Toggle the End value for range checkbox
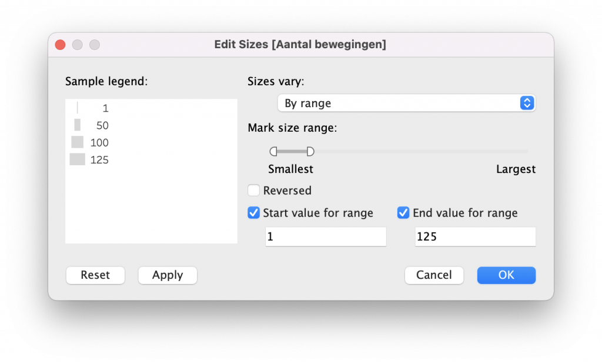 tap(403, 213)
